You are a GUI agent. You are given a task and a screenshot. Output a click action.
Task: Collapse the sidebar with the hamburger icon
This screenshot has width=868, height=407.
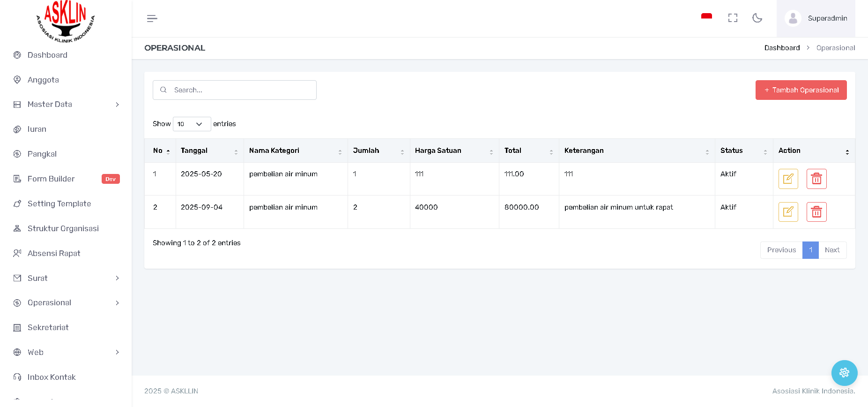pyautogui.click(x=152, y=19)
